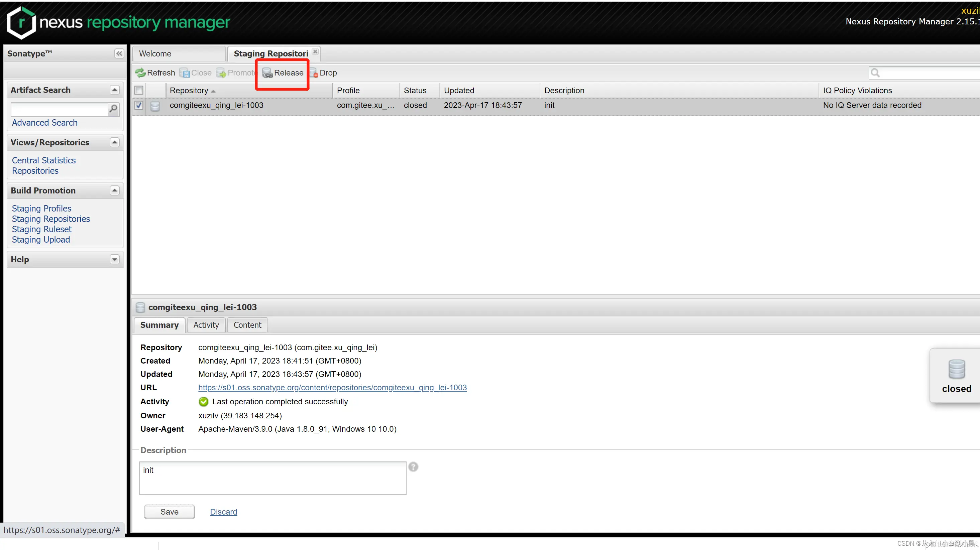Toggle the select-all header checkbox
This screenshot has width=980, height=550.
click(139, 91)
